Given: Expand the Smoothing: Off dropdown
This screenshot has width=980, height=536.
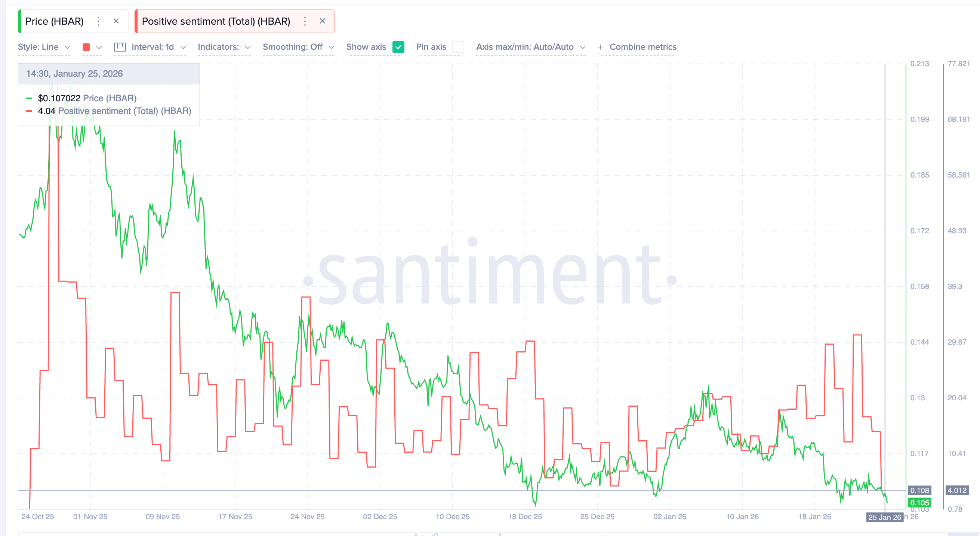Looking at the screenshot, I should click(298, 47).
